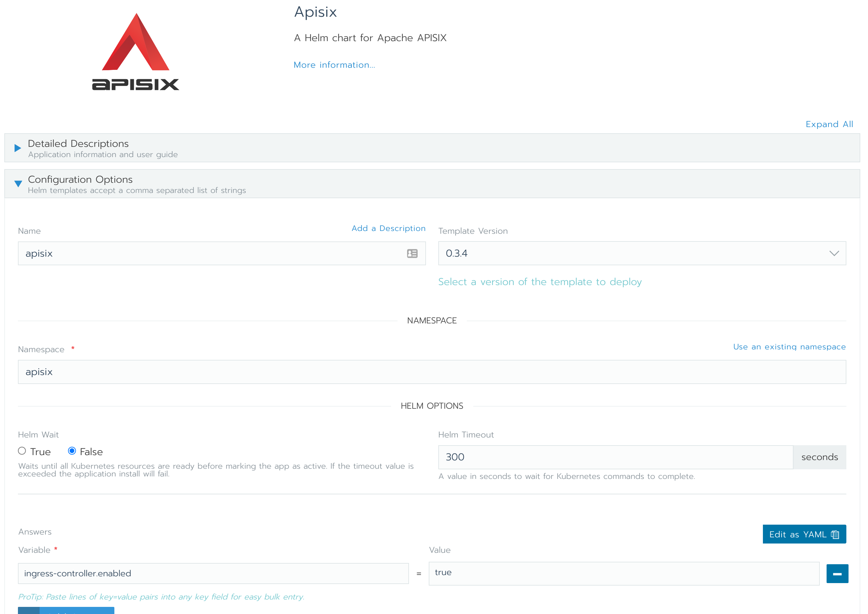Image resolution: width=868 pixels, height=614 pixels.
Task: Open the More information link
Action: coord(334,65)
